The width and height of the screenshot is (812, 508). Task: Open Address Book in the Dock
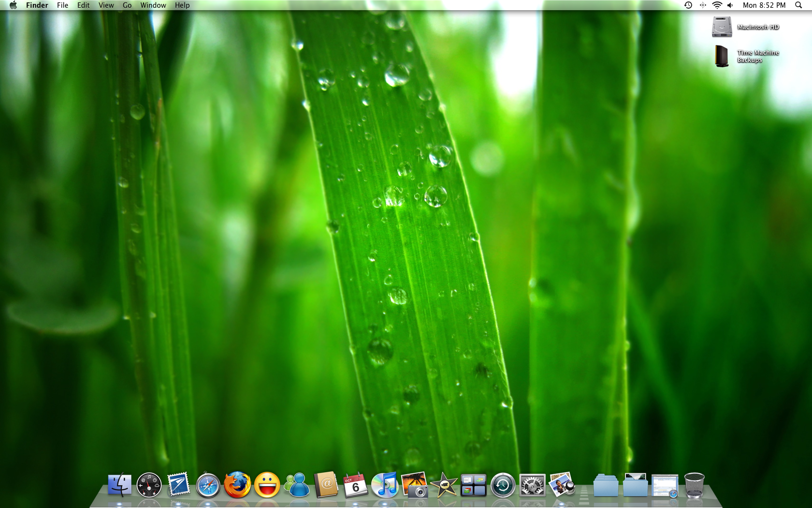[326, 485]
